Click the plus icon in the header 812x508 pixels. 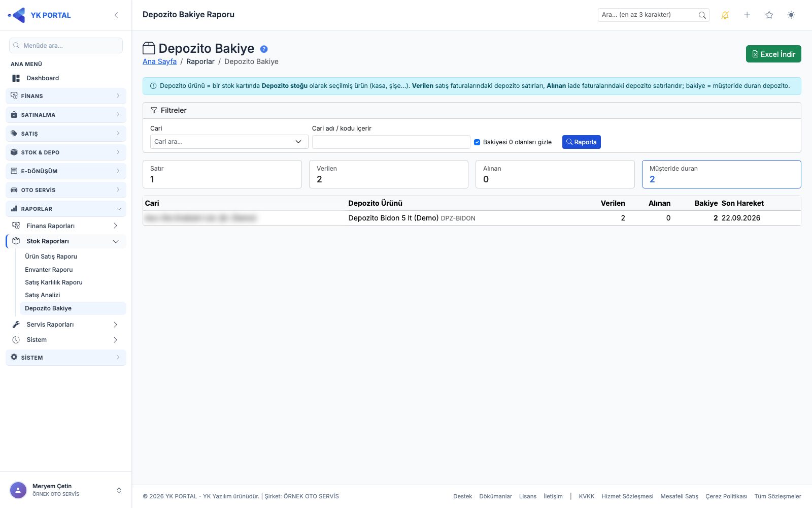pyautogui.click(x=747, y=15)
